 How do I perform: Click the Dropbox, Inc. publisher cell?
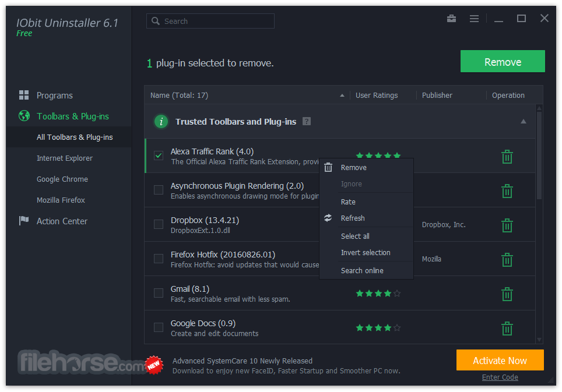pyautogui.click(x=444, y=225)
